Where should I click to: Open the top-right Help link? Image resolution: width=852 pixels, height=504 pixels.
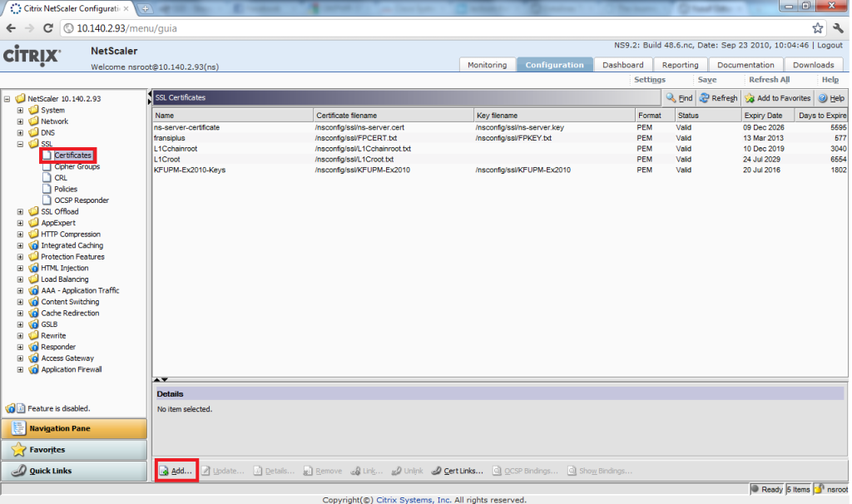coord(830,79)
